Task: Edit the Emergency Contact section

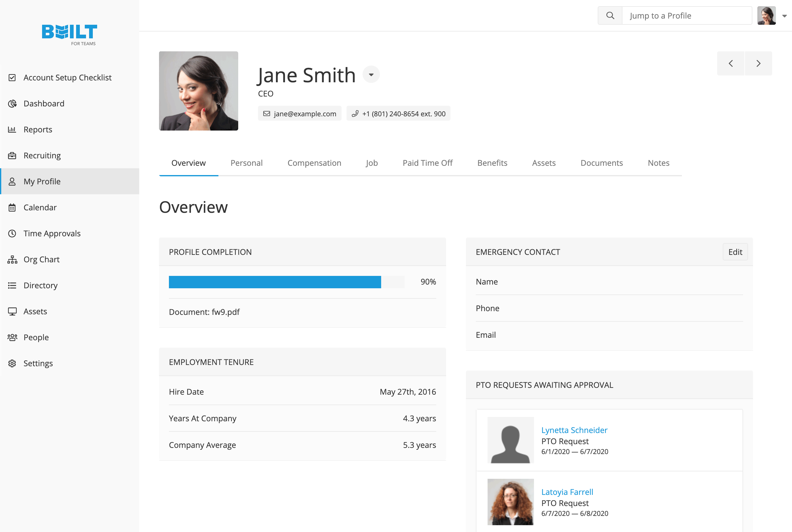Action: 735,252
